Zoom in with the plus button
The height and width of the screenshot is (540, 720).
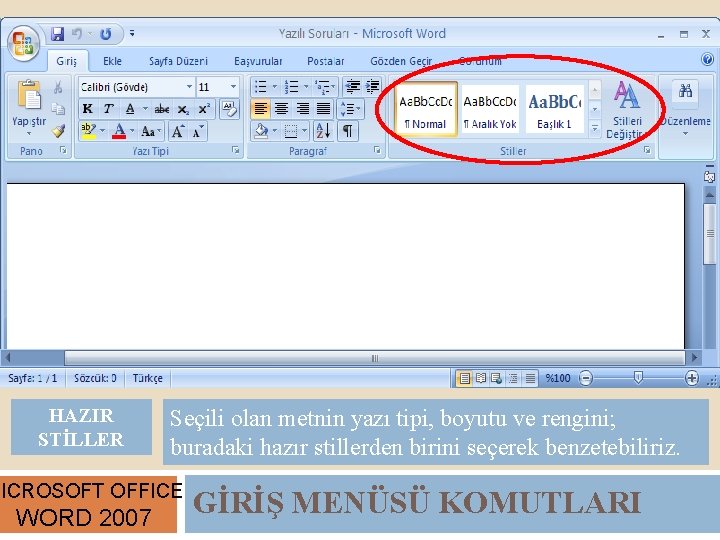coord(692,378)
